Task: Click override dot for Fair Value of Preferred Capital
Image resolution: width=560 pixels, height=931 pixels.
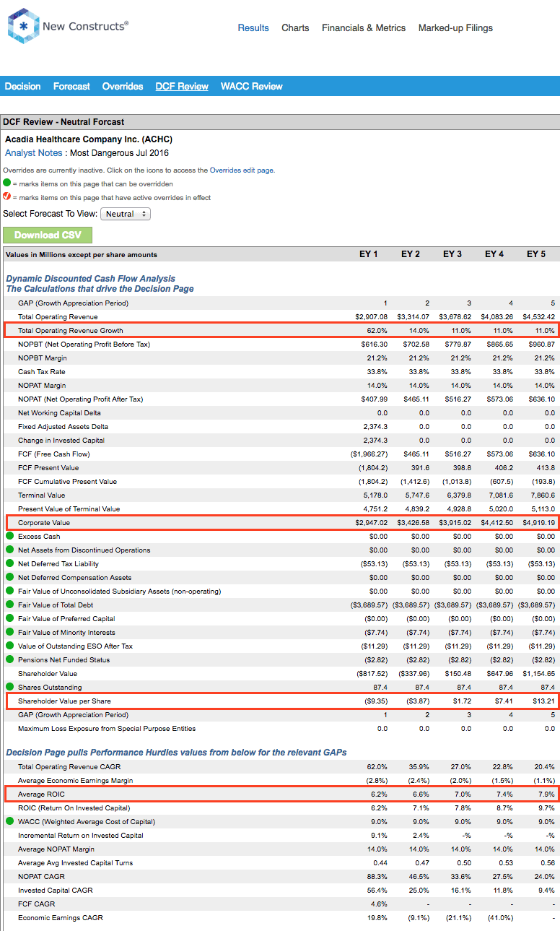Action: tap(9, 619)
